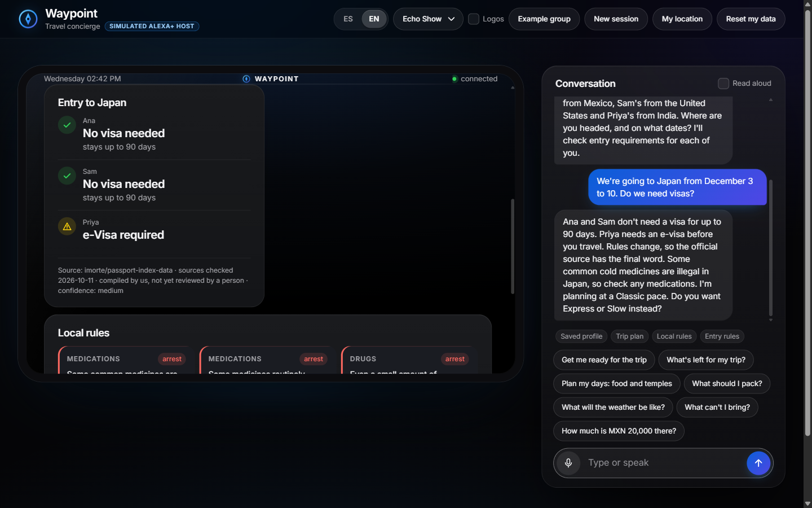This screenshot has height=508, width=812.
Task: Click the SIMULATED ALEXA+ HOST badge
Action: point(152,26)
